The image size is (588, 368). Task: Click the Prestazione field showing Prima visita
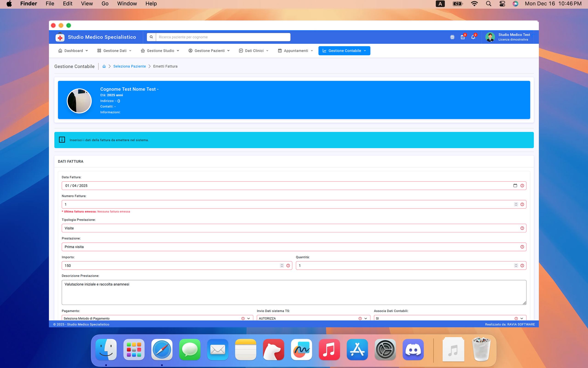coord(294,247)
